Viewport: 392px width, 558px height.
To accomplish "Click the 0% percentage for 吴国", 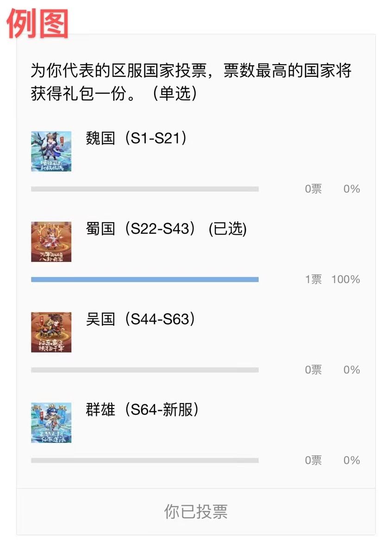I will click(352, 370).
